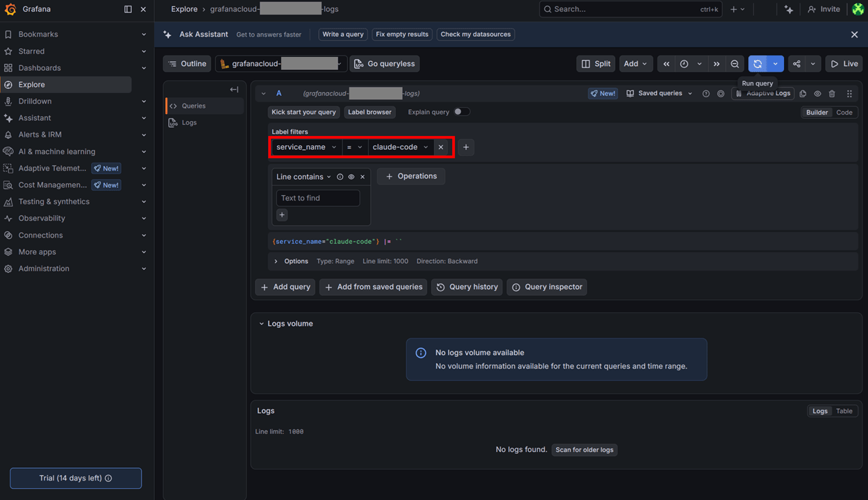This screenshot has height=500, width=868.
Task: Click the Text to find input field
Action: click(x=318, y=198)
